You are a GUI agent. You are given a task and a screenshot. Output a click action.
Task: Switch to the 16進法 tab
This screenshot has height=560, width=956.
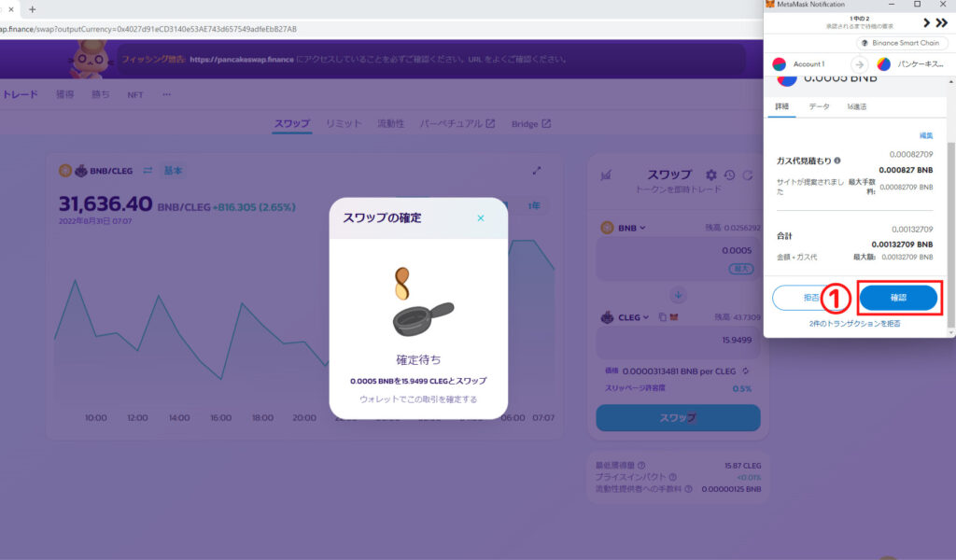tap(857, 106)
